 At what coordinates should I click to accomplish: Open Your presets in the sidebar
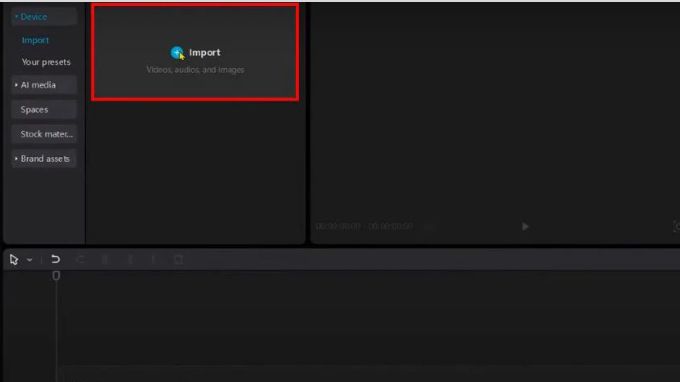[46, 62]
